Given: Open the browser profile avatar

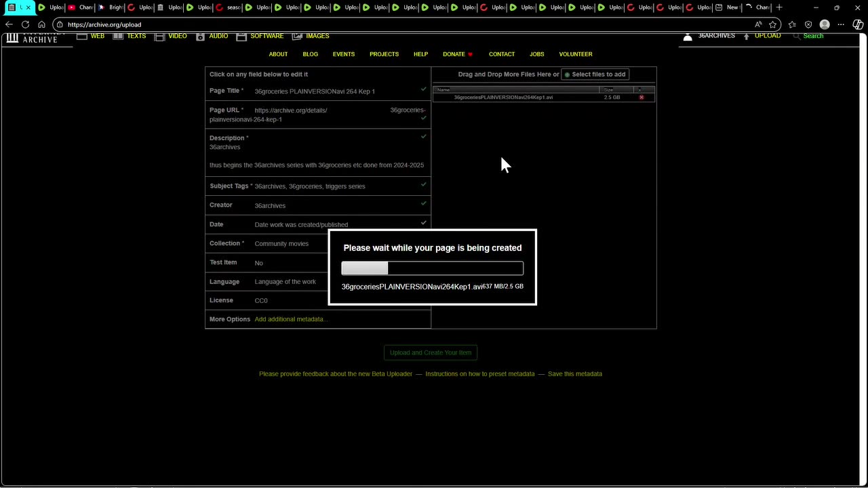Looking at the screenshot, I should (825, 24).
